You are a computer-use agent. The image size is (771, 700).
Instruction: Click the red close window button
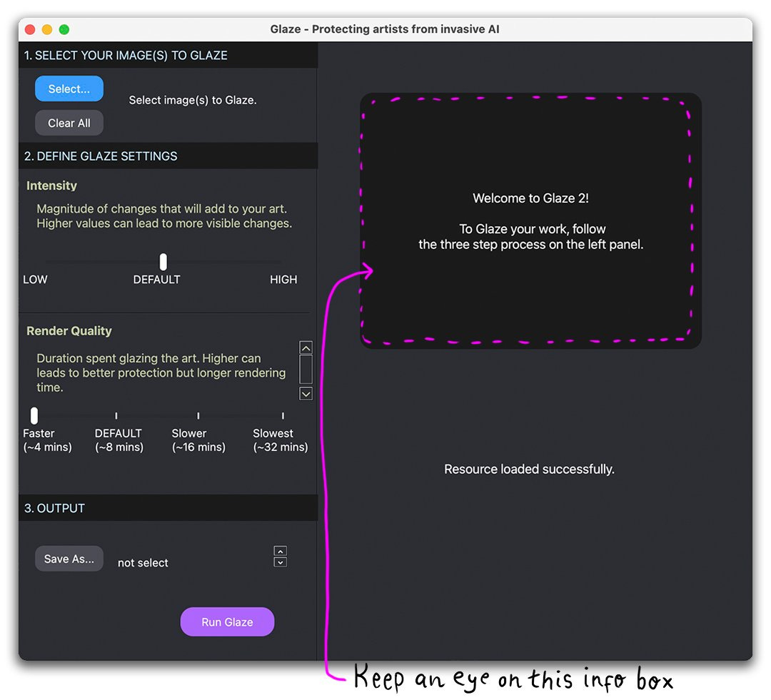click(30, 29)
